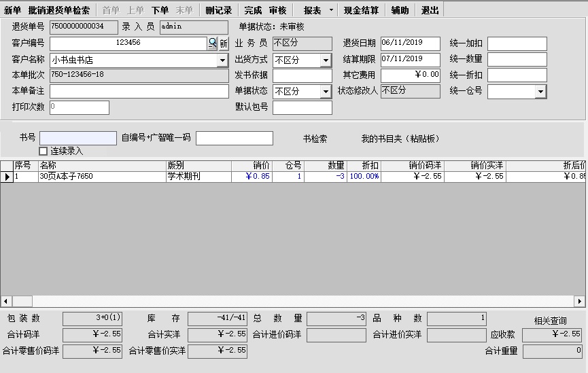Click the 100.00% discount cell
The image size is (588, 373).
(x=364, y=177)
